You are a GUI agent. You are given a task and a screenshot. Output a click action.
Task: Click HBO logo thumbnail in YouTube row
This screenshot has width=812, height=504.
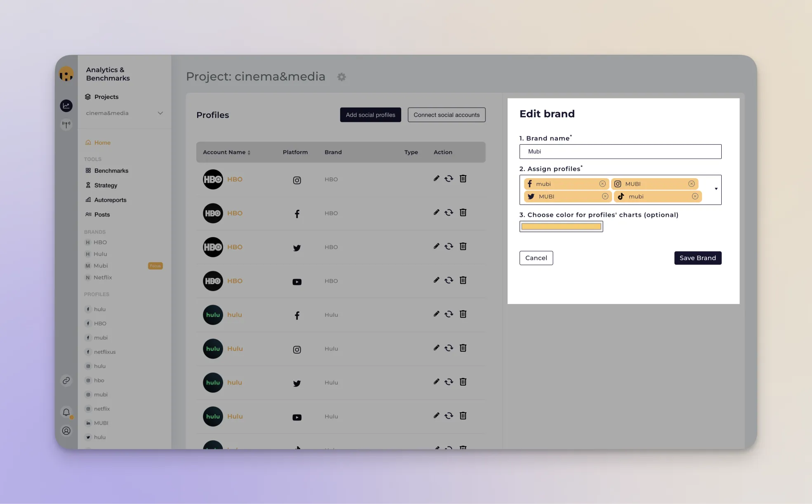point(213,281)
